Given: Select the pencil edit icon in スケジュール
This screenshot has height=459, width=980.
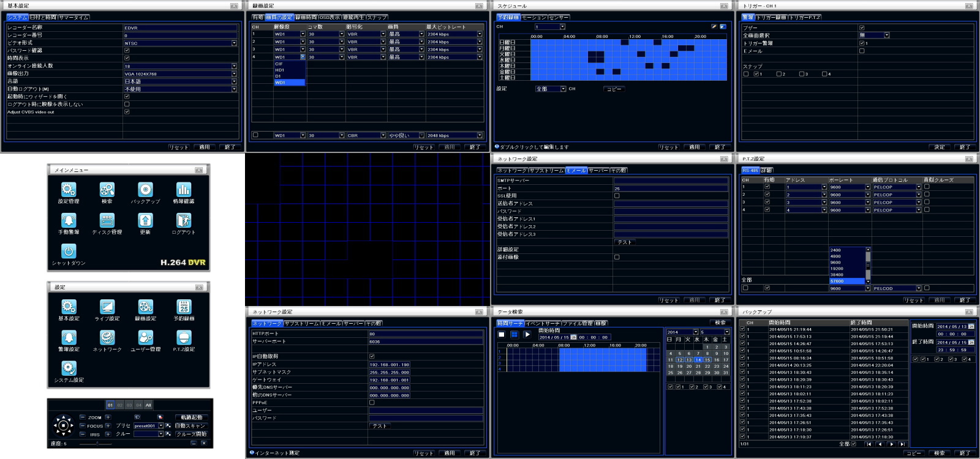Looking at the screenshot, I should 714,26.
